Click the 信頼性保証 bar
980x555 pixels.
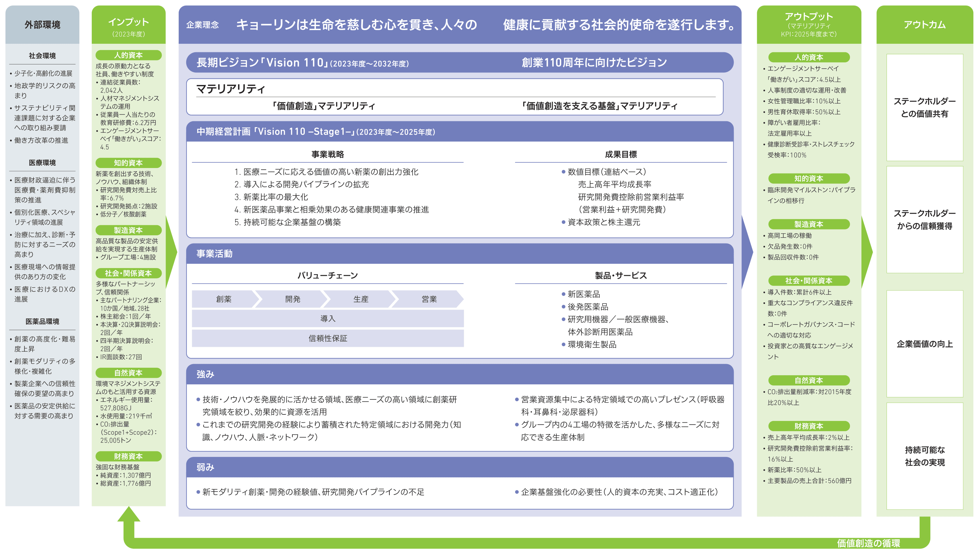328,339
